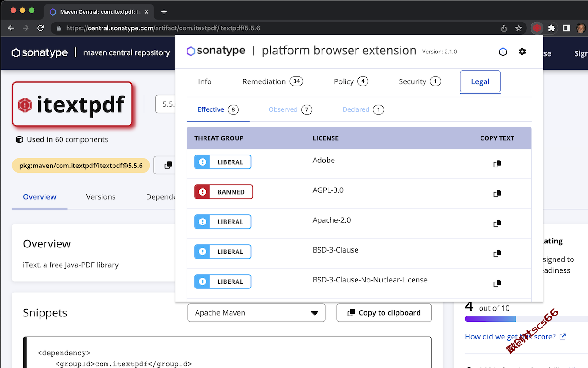Open the page Overview tab
The width and height of the screenshot is (588, 368).
[x=40, y=197]
